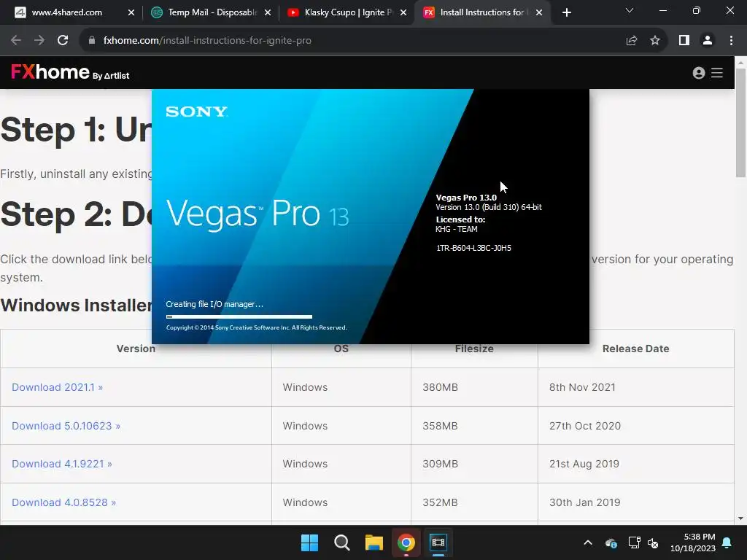Click the Vegas Pro taskbar icon

(438, 542)
